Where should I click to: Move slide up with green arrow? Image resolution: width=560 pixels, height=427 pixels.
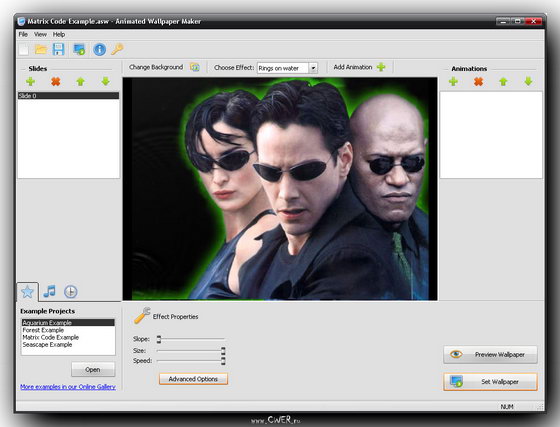(80, 81)
